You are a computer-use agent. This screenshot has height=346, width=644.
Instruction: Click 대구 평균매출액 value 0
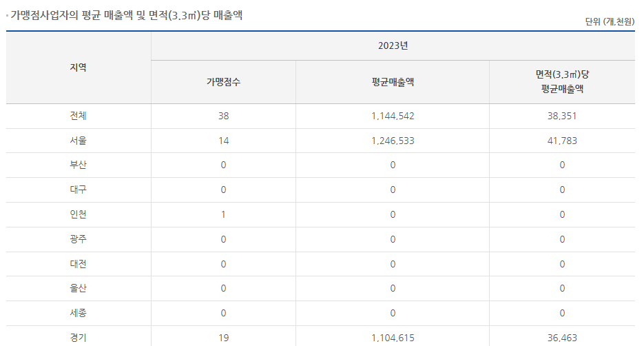point(393,190)
